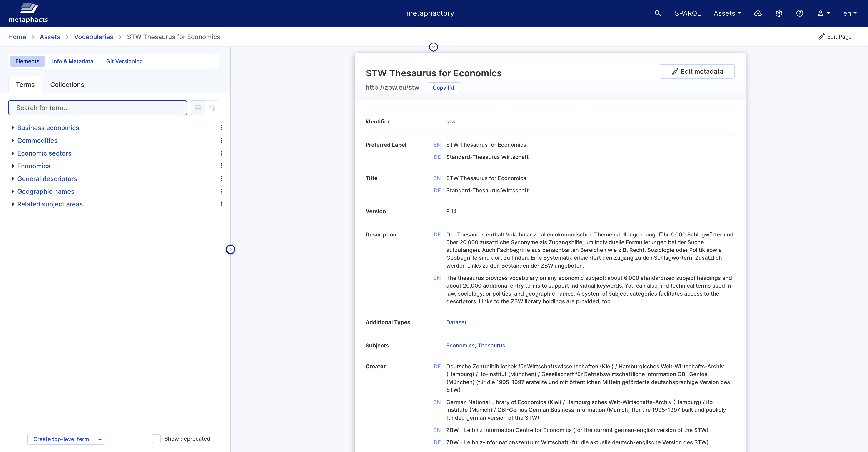Collapse the sidebar with circular arrow handle

coord(230,249)
